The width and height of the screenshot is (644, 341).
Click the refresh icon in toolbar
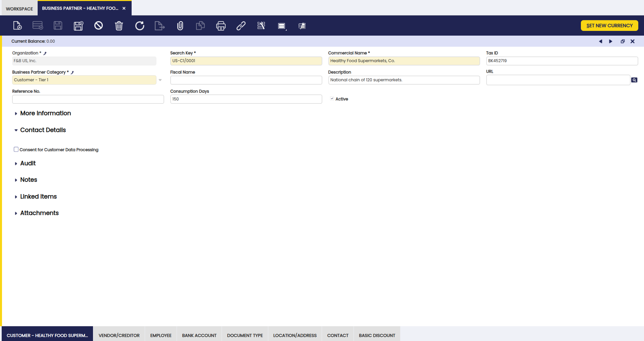point(140,26)
